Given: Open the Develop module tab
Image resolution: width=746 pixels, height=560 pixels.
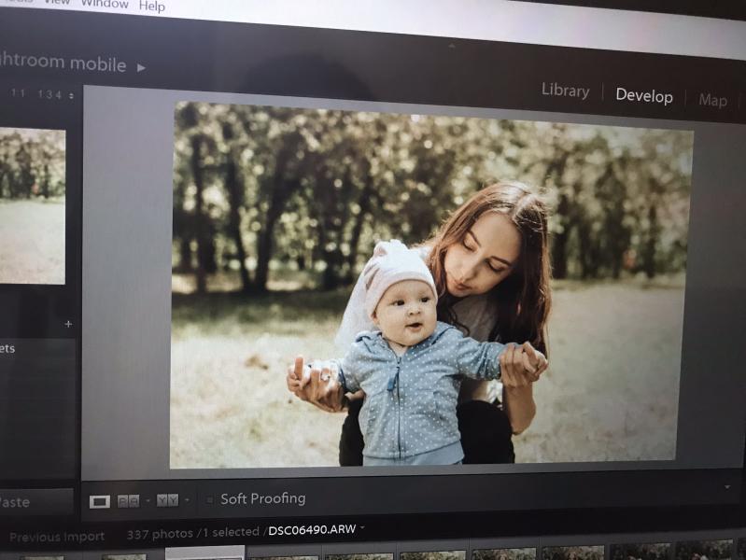Looking at the screenshot, I should point(643,96).
